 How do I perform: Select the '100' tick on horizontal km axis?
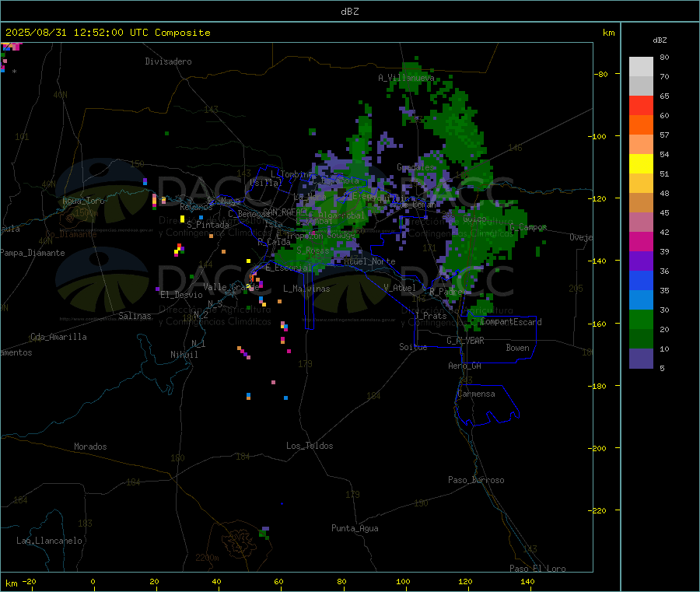pyautogui.click(x=403, y=581)
